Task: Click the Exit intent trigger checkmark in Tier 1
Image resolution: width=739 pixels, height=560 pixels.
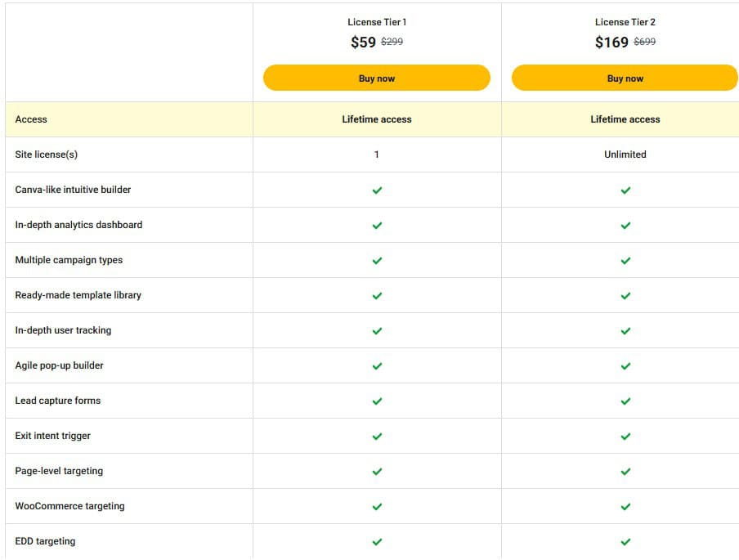Action: pos(377,436)
